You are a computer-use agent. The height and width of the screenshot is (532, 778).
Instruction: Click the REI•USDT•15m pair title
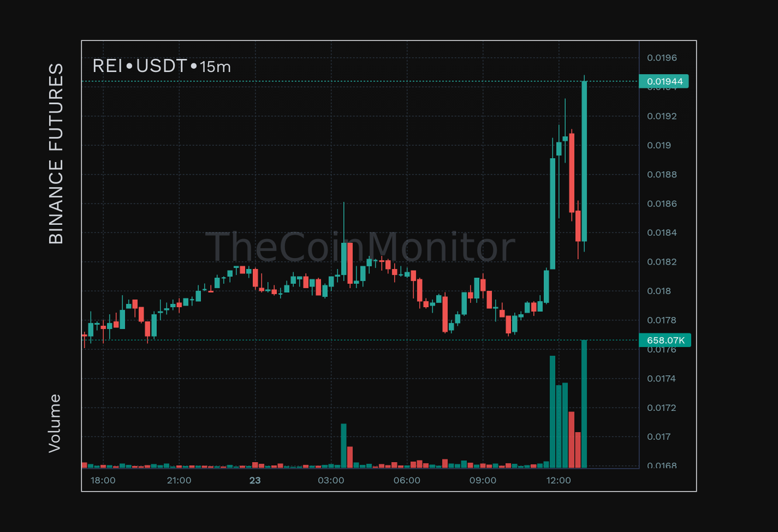click(161, 66)
